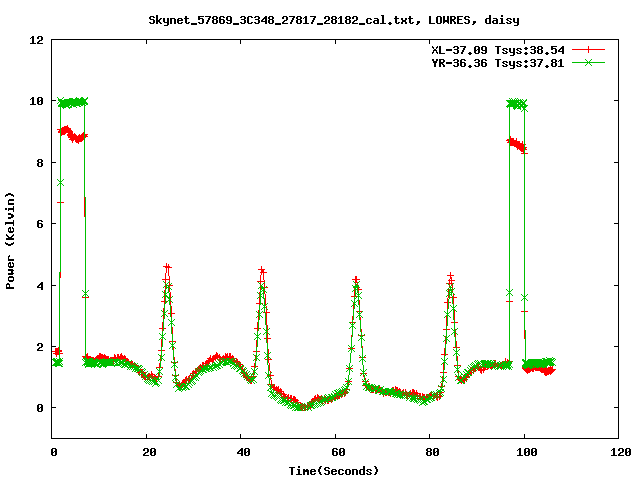Screen dimensions: 640x480
Task: Click the y-axis tick label 12
Action: coord(36,40)
